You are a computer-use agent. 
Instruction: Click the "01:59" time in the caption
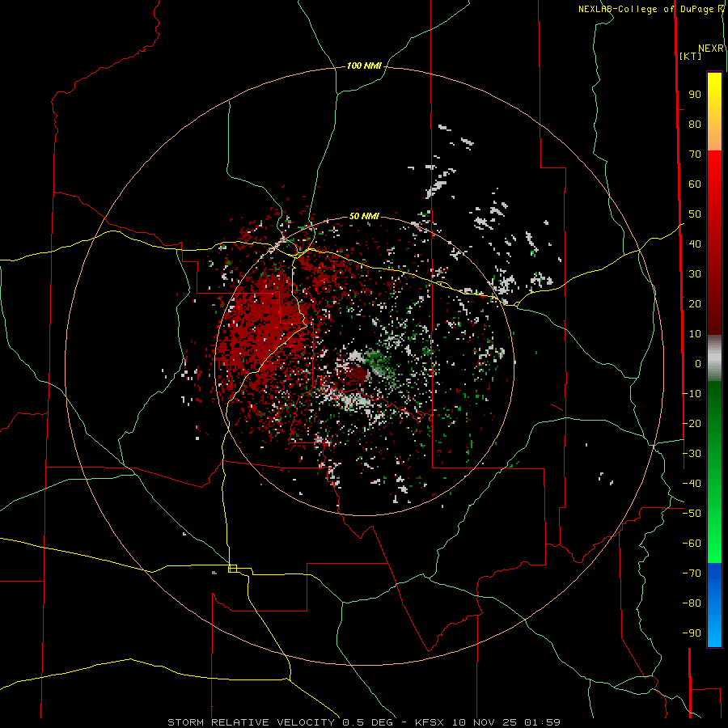(542, 722)
